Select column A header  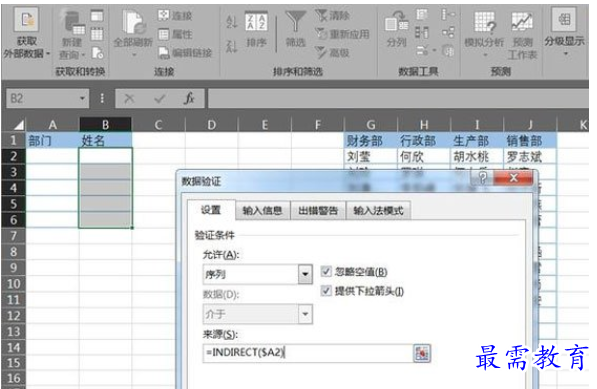53,124
